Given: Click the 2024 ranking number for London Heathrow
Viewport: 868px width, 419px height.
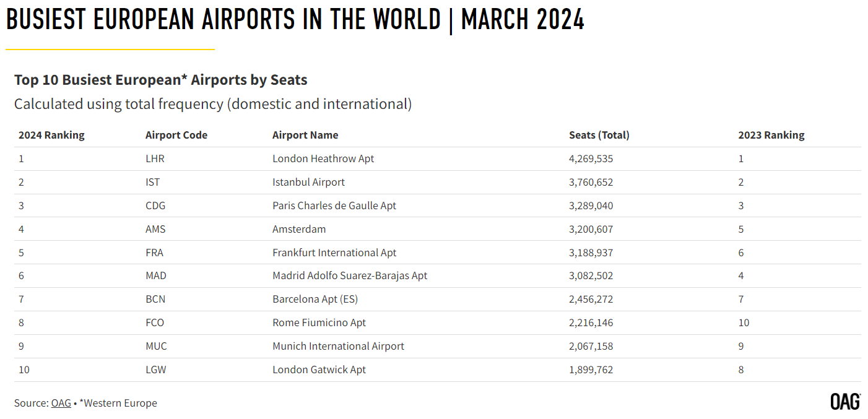Looking at the screenshot, I should coord(21,158).
